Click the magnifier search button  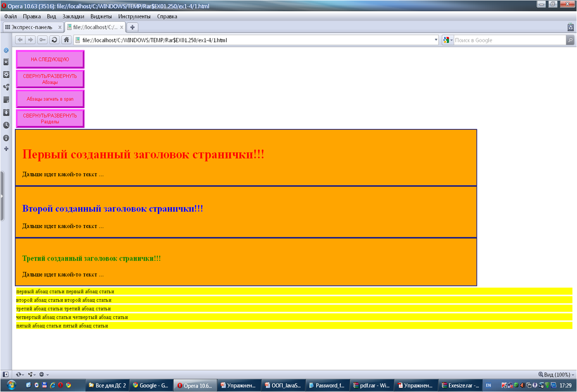point(570,40)
